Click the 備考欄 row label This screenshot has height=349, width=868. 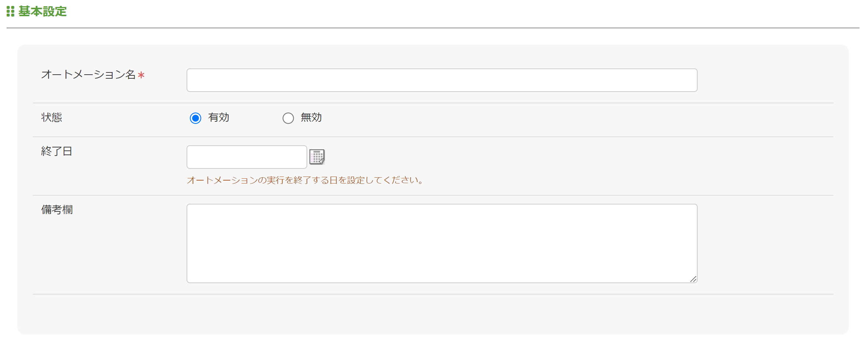click(57, 209)
